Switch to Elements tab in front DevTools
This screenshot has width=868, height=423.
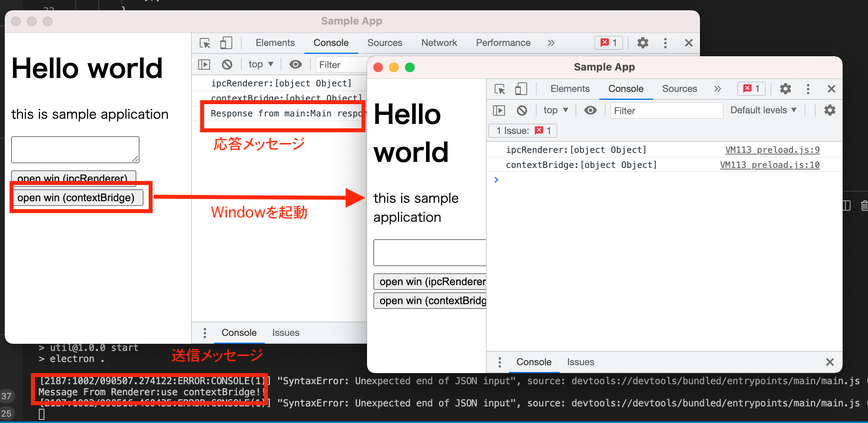pyautogui.click(x=570, y=89)
